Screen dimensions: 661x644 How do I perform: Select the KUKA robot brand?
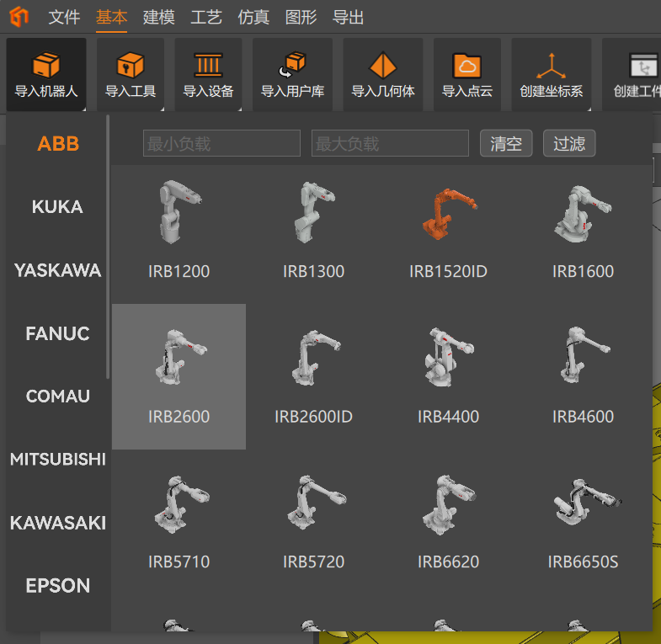click(x=57, y=207)
